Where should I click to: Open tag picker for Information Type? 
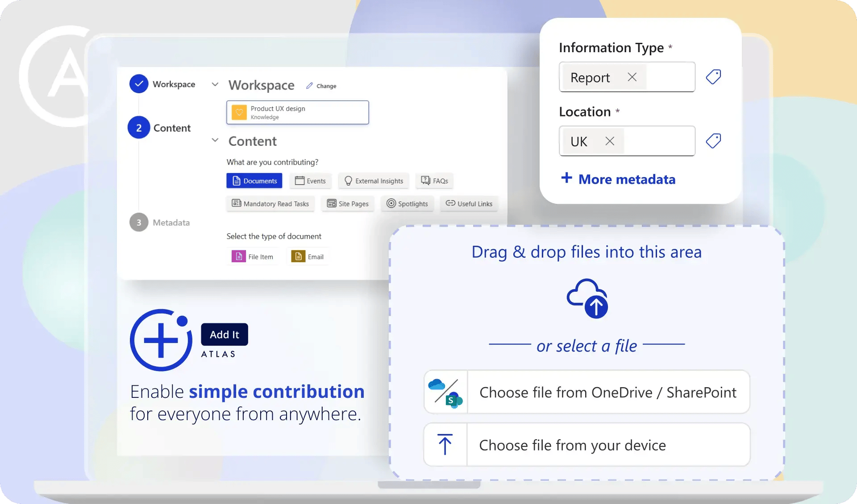pos(713,77)
